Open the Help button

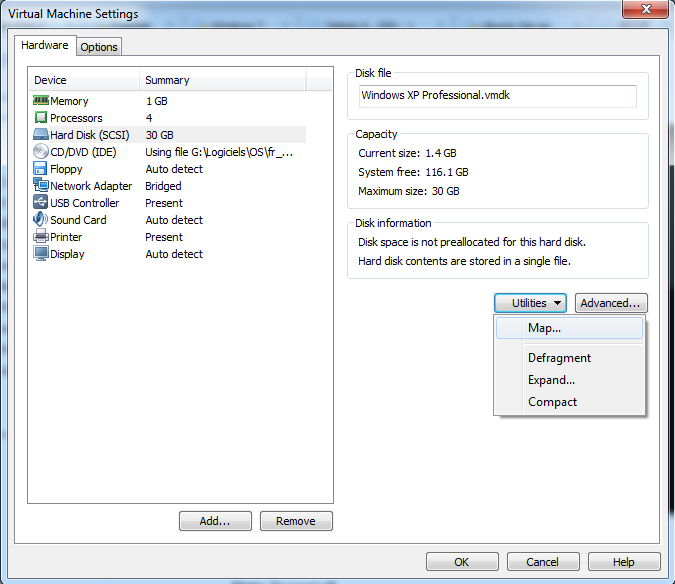pyautogui.click(x=624, y=562)
